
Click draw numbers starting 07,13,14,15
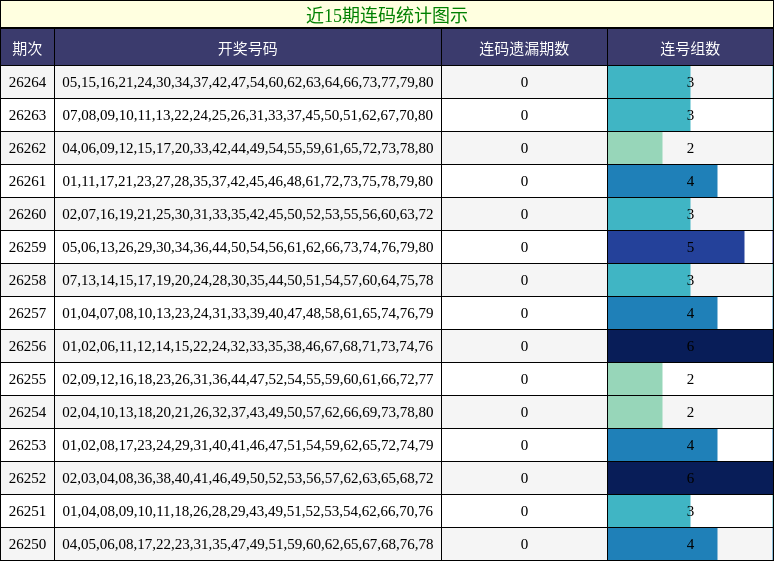coord(248,280)
